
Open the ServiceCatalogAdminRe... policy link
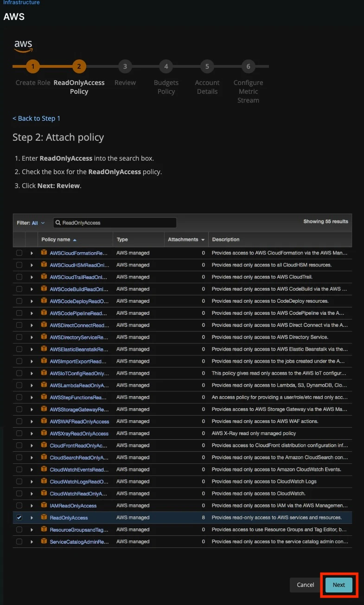tap(79, 542)
